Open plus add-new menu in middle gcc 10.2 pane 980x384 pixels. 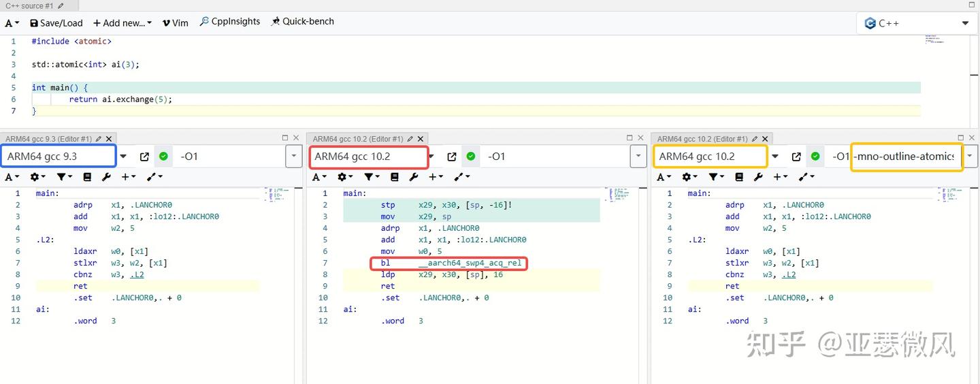pos(436,177)
